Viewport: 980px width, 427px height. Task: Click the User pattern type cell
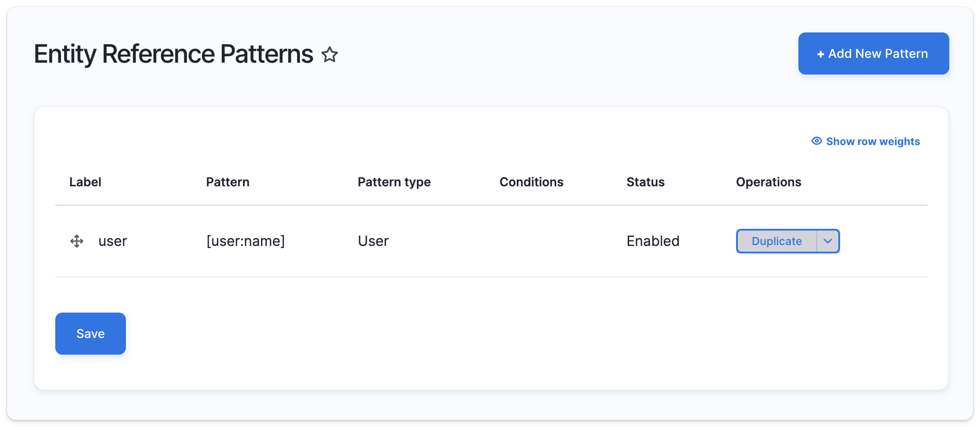(373, 241)
